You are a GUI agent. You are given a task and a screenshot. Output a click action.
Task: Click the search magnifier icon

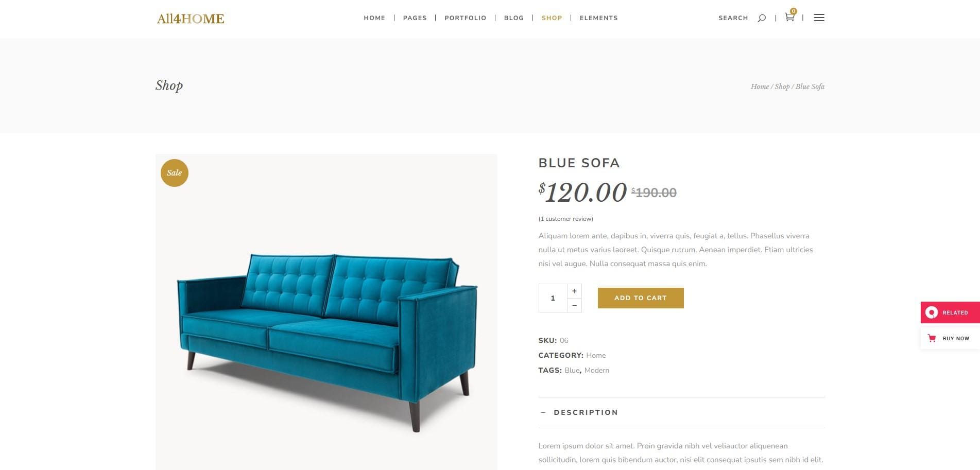click(x=762, y=18)
